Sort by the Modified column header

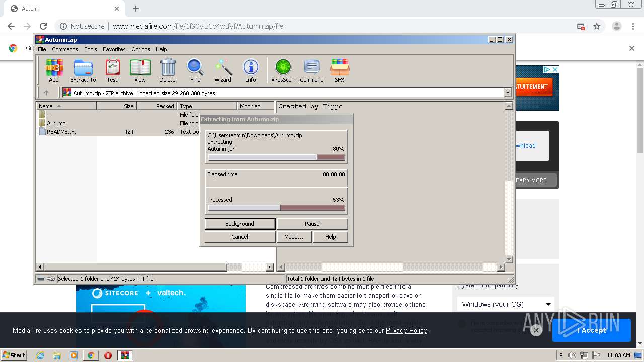(x=256, y=106)
